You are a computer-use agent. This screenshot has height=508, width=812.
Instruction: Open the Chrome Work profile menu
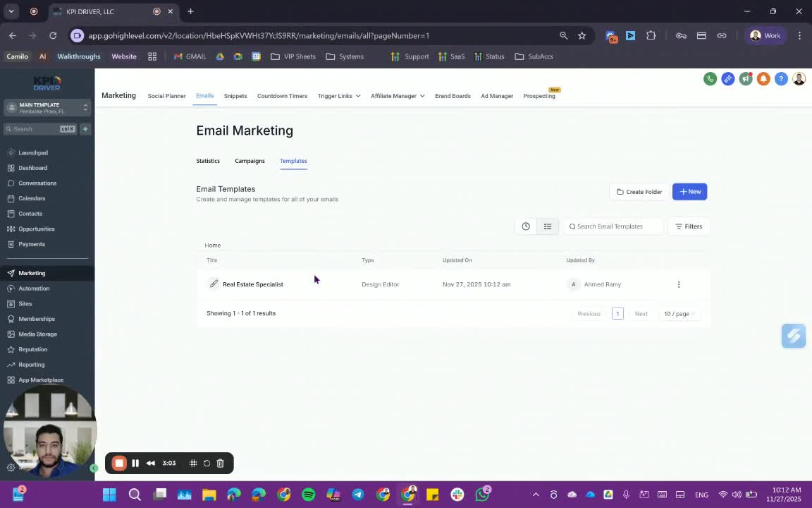tap(765, 36)
